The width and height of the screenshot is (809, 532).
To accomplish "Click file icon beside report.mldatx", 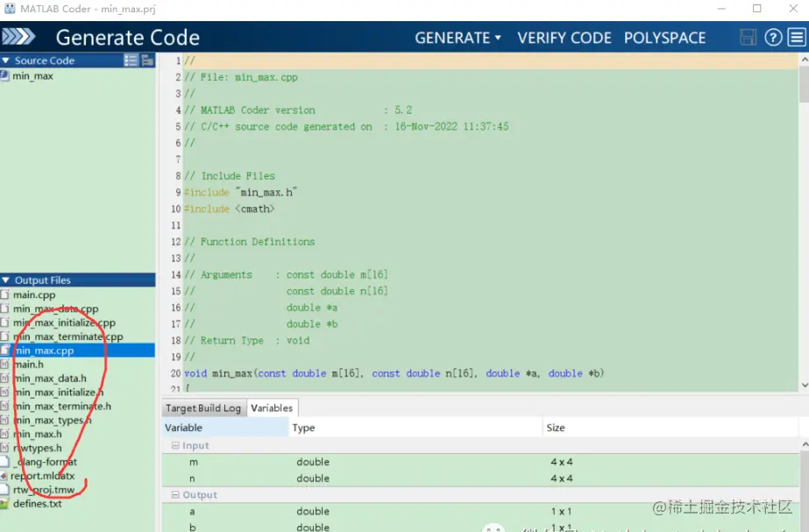I will (x=4, y=476).
